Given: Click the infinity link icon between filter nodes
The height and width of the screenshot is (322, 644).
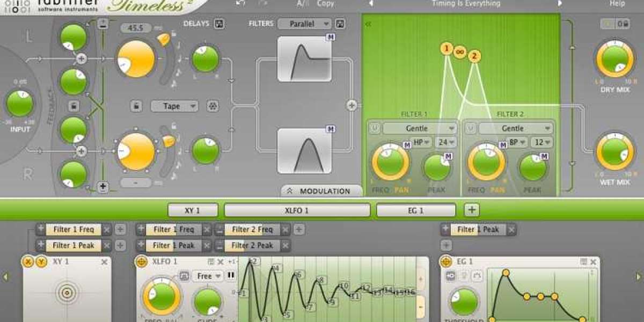Looking at the screenshot, I should click(460, 52).
